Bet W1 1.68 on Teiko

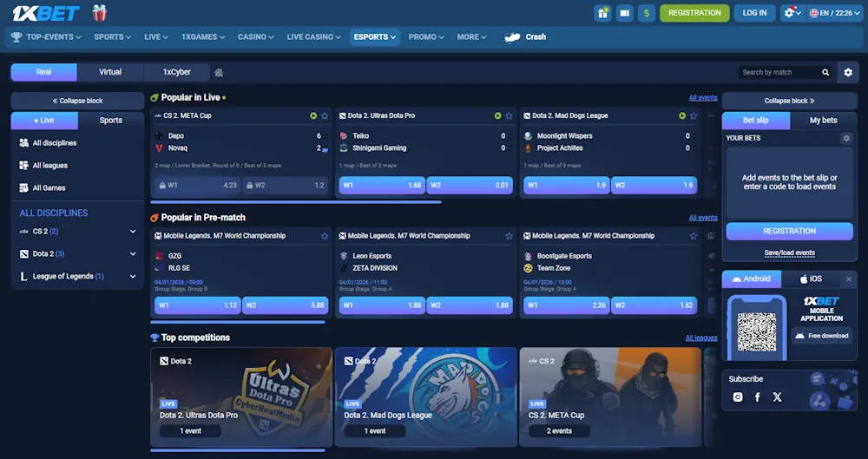tap(382, 186)
